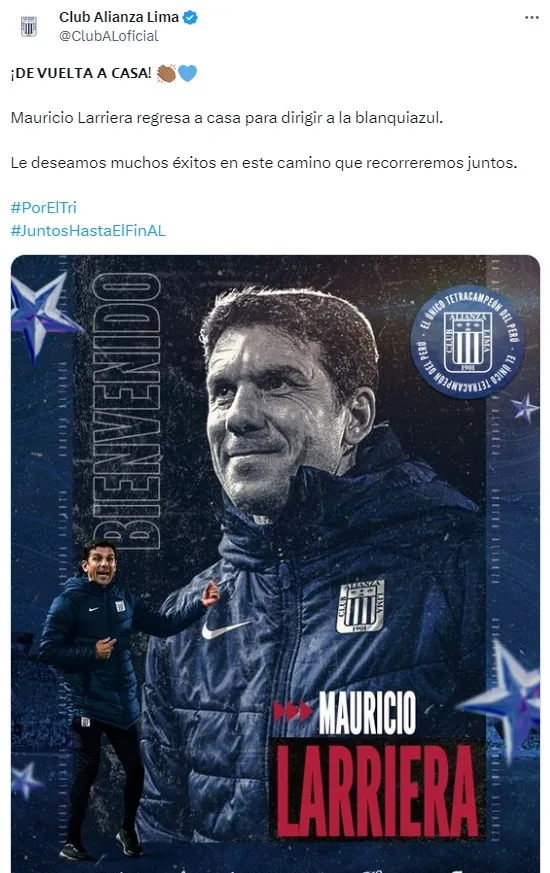The image size is (550, 873).
Task: Click the red LARRIERA name text
Action: tap(377, 790)
